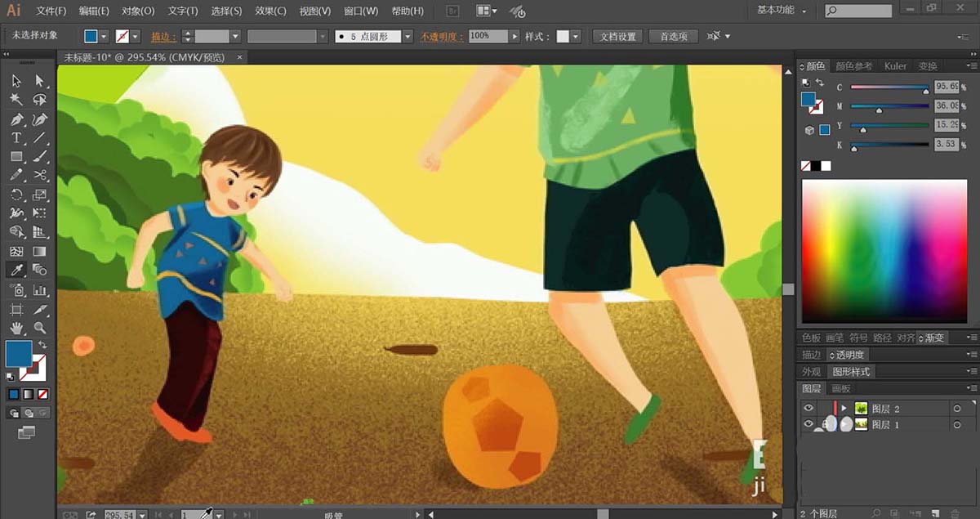
Task: Select the Type tool
Action: (x=16, y=138)
